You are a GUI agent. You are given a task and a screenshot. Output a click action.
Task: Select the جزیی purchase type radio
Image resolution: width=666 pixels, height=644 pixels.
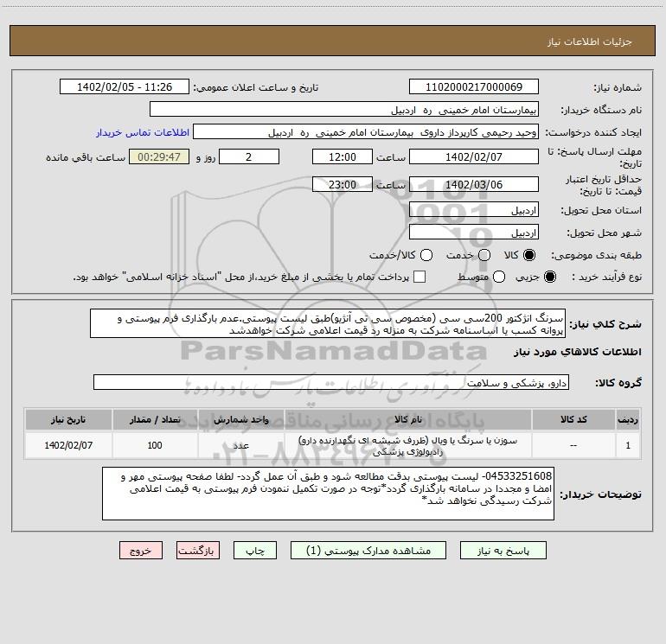pos(549,277)
